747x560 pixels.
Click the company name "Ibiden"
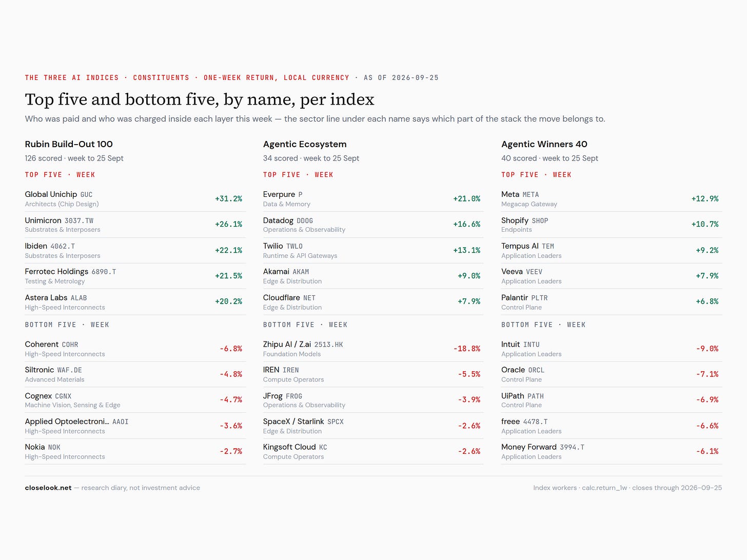click(36, 246)
